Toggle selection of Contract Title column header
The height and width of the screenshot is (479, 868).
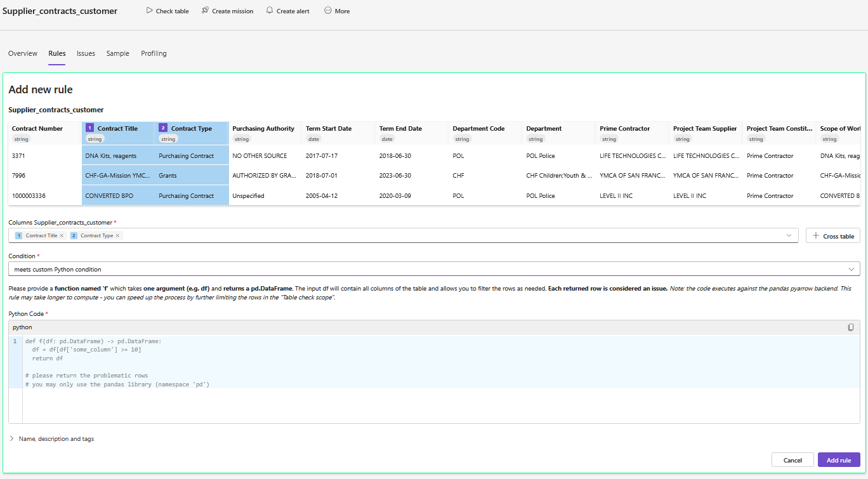pos(117,128)
